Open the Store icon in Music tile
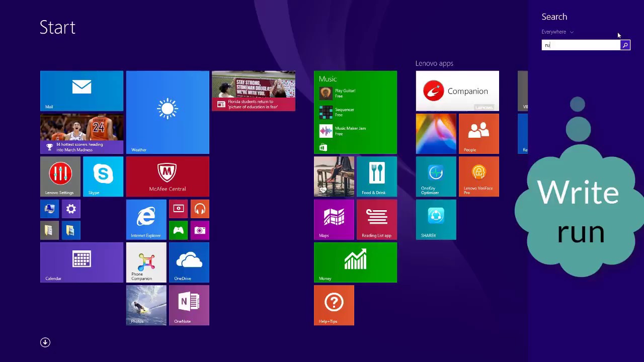This screenshot has width=644, height=362. [323, 147]
